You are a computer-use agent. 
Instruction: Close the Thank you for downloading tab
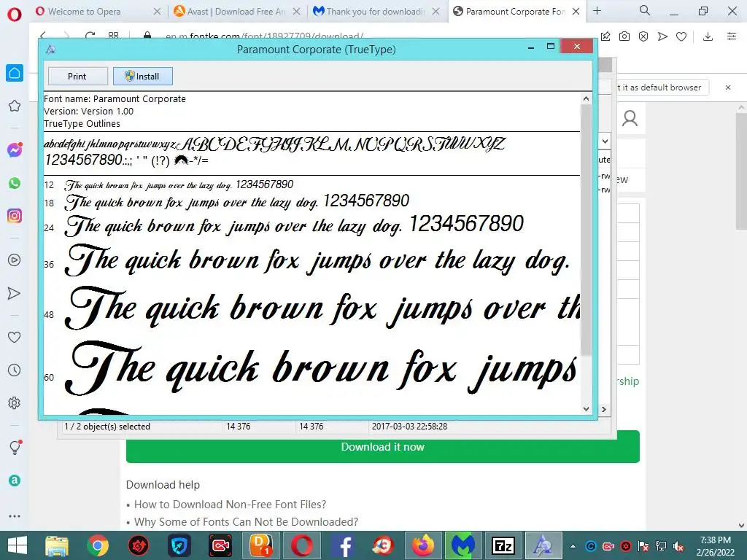(x=436, y=12)
